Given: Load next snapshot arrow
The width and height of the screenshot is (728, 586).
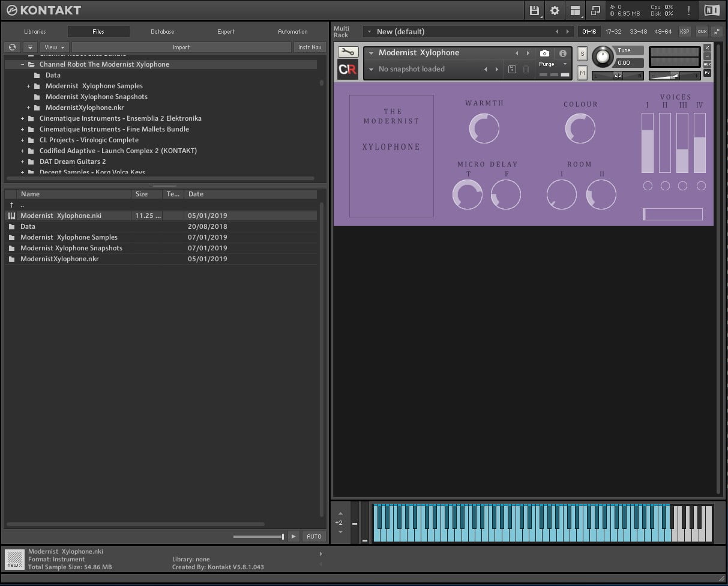Looking at the screenshot, I should [497, 70].
